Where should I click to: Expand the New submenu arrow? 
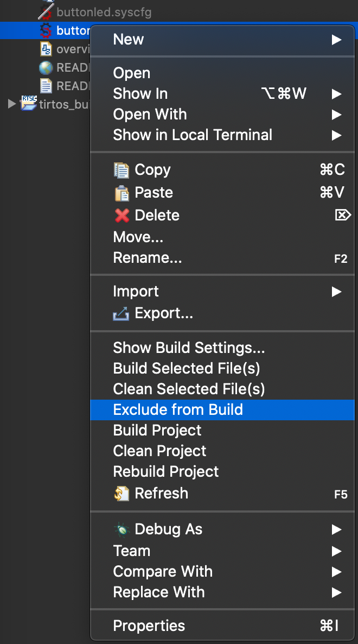point(337,40)
